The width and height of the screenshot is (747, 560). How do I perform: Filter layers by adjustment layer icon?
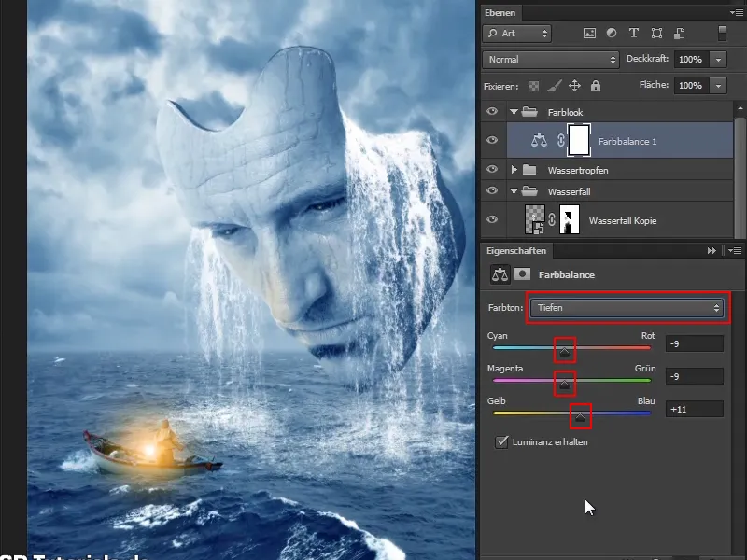point(612,33)
